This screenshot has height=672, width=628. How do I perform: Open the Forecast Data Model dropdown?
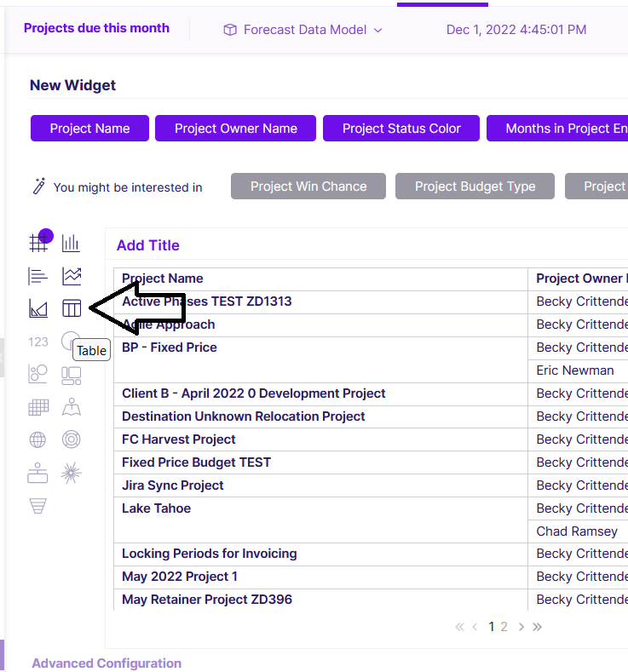coord(302,30)
